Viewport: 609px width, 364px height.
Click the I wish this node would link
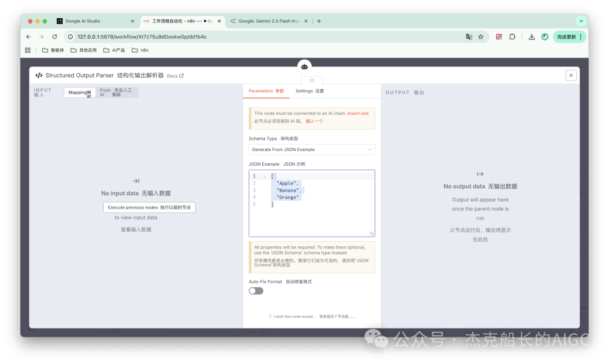pos(312,317)
